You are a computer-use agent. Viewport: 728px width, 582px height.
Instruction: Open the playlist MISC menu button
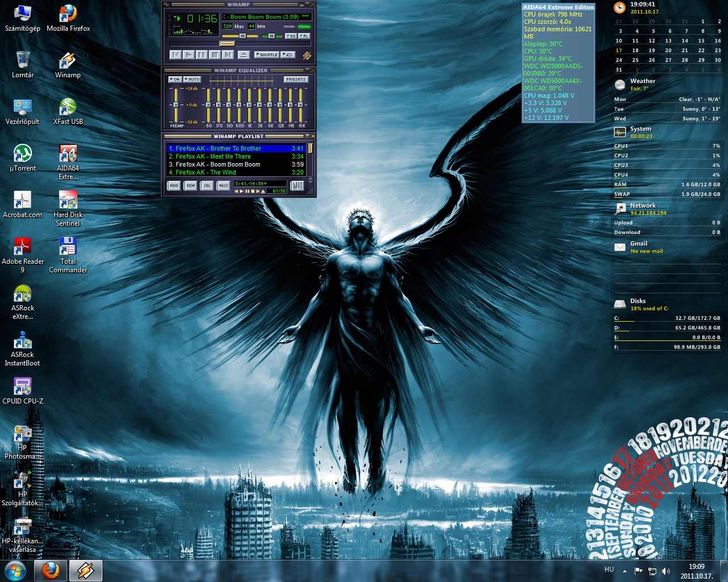224,186
